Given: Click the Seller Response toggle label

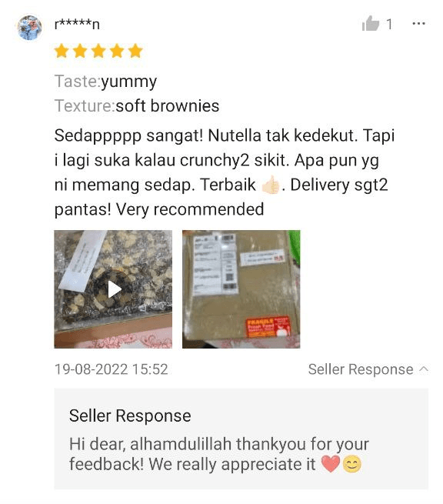Looking at the screenshot, I should pyautogui.click(x=361, y=369).
